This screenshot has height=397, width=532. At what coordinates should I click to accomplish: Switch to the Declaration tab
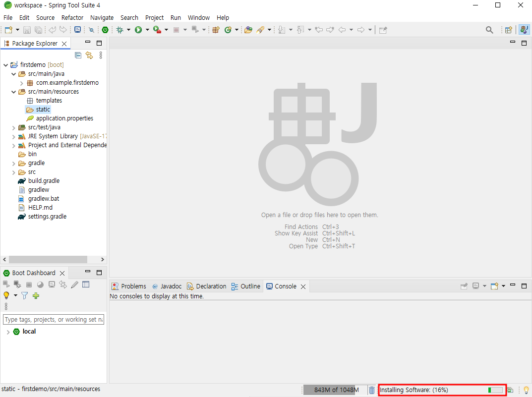click(207, 286)
